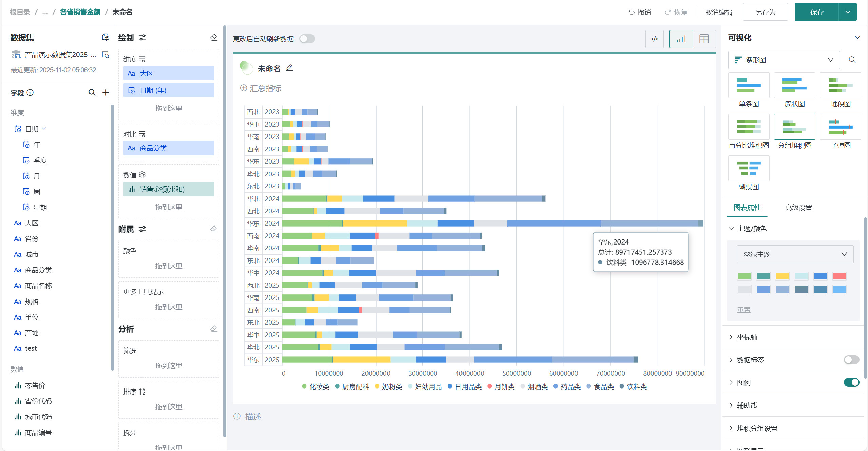Click the eraser icon in 绘制 panel
868x451 pixels.
(x=213, y=37)
